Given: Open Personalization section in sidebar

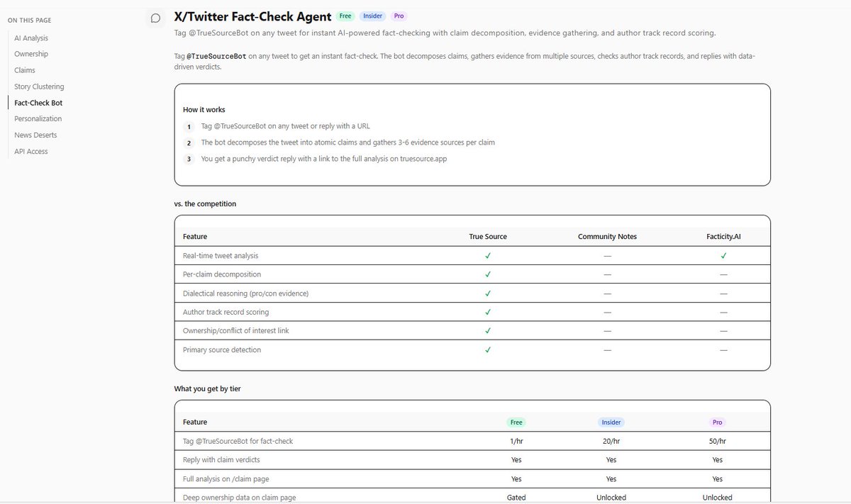Looking at the screenshot, I should click(38, 118).
